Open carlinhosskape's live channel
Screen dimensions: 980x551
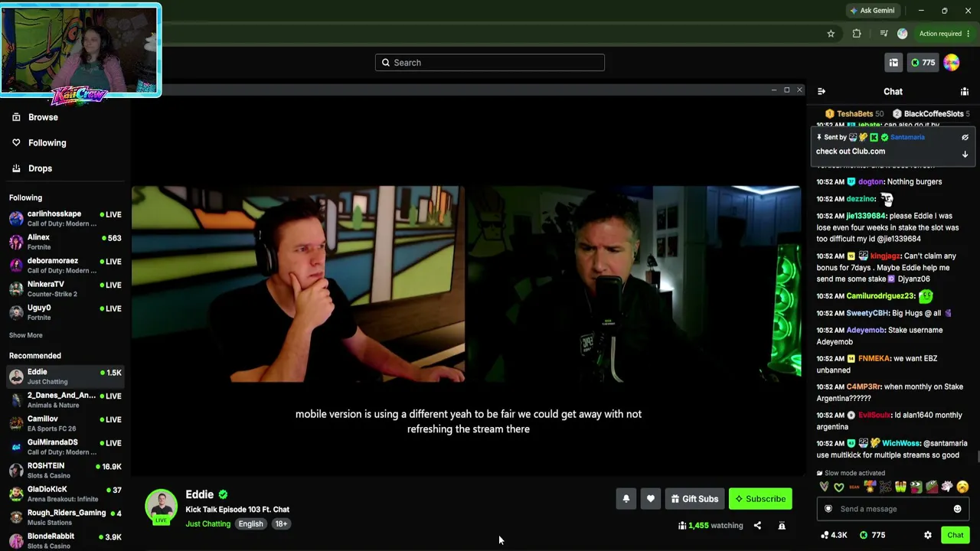click(65, 219)
